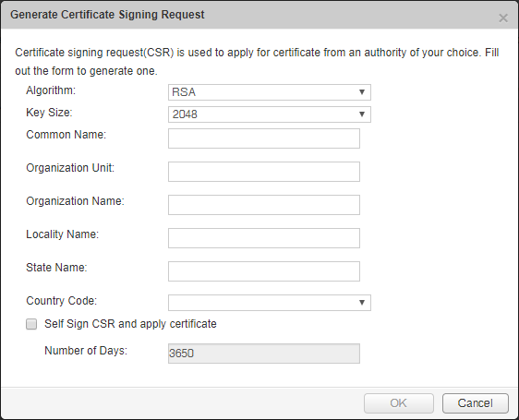
Task: Open the Algorithm dropdown showing RSA
Action: point(270,92)
